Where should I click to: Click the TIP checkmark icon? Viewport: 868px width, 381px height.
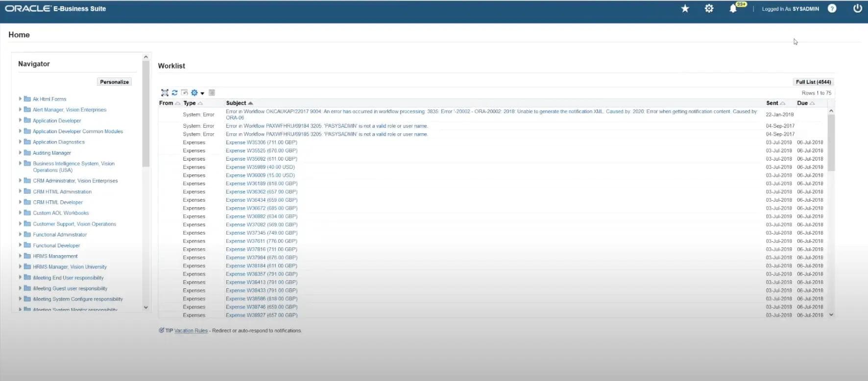point(161,331)
